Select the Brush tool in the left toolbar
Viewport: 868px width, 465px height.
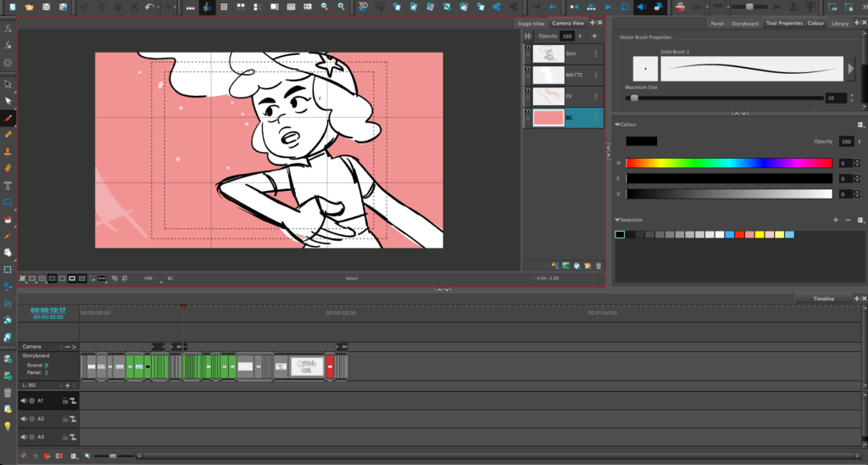pyautogui.click(x=8, y=119)
